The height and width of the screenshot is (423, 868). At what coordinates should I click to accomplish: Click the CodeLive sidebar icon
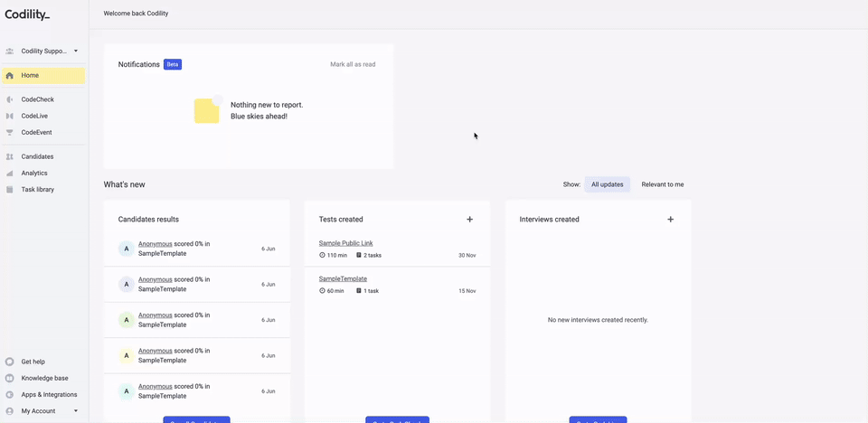(9, 117)
